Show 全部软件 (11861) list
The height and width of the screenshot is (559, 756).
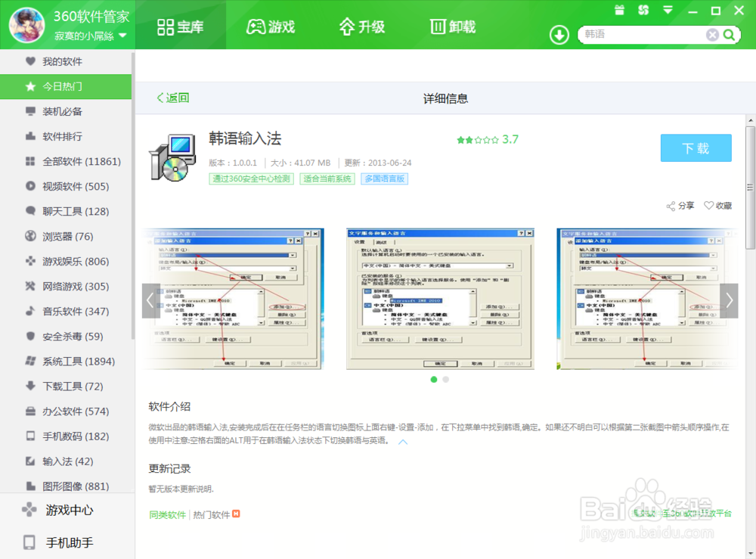66,162
